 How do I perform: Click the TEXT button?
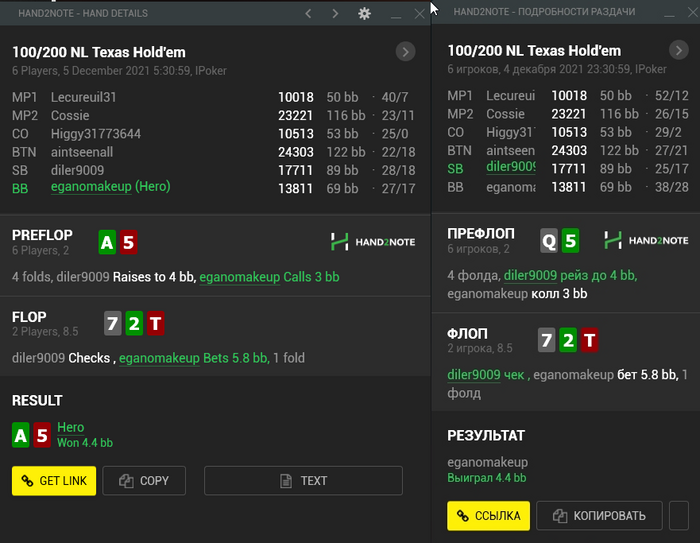pyautogui.click(x=304, y=481)
